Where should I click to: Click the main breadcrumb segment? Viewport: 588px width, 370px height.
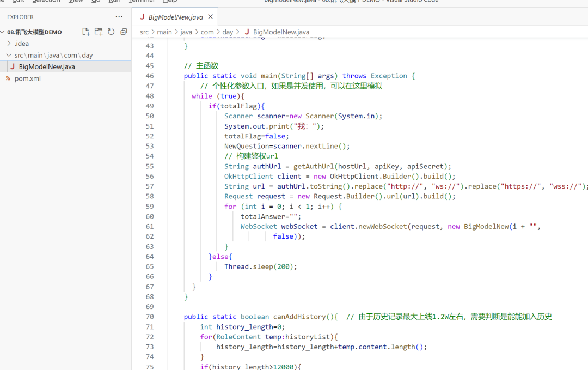164,32
